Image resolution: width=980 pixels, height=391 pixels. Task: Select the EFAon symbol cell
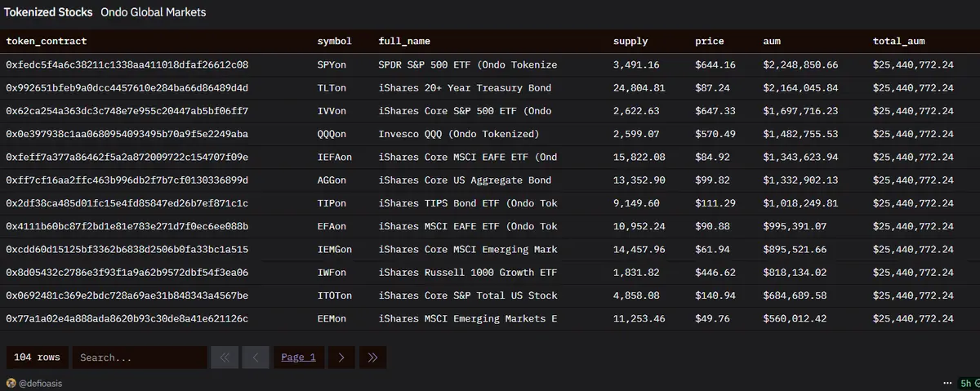332,226
